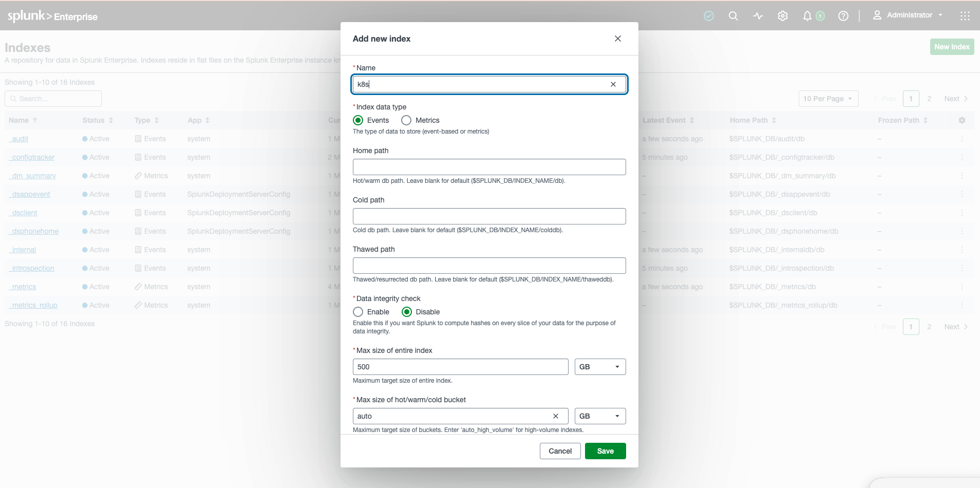Open the 10 Per Page dropdown

(x=828, y=99)
